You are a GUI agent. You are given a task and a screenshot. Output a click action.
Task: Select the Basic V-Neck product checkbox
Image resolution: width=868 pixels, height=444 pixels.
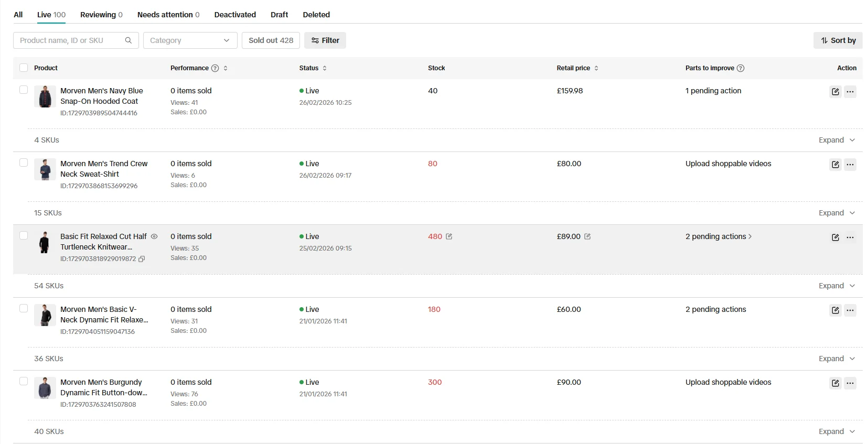click(x=24, y=308)
